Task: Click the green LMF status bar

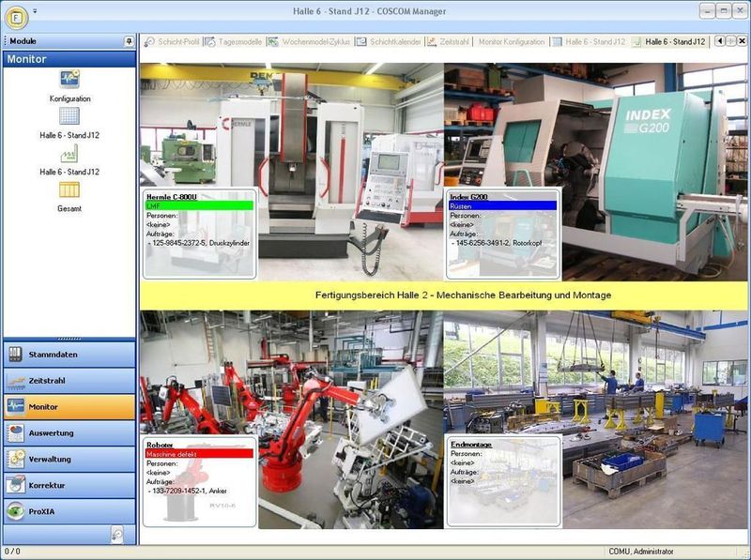Action: [x=199, y=205]
